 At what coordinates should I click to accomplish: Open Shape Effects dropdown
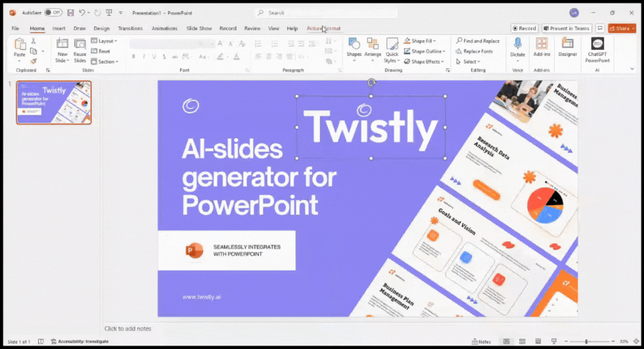(424, 61)
